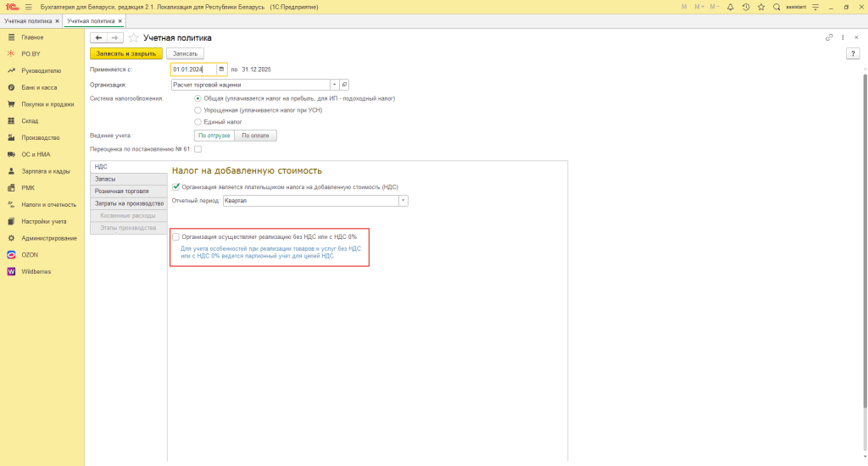868x466 pixels.
Task: Expand the Организация dropdown list
Action: click(334, 85)
